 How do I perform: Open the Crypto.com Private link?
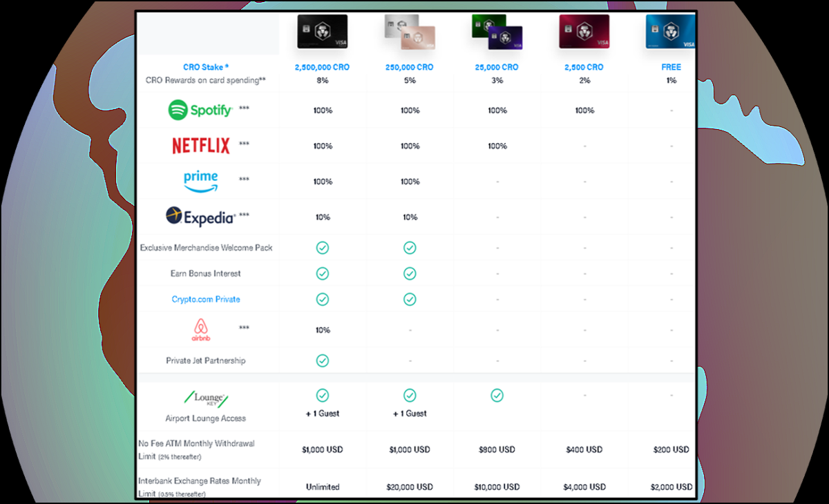click(x=206, y=300)
